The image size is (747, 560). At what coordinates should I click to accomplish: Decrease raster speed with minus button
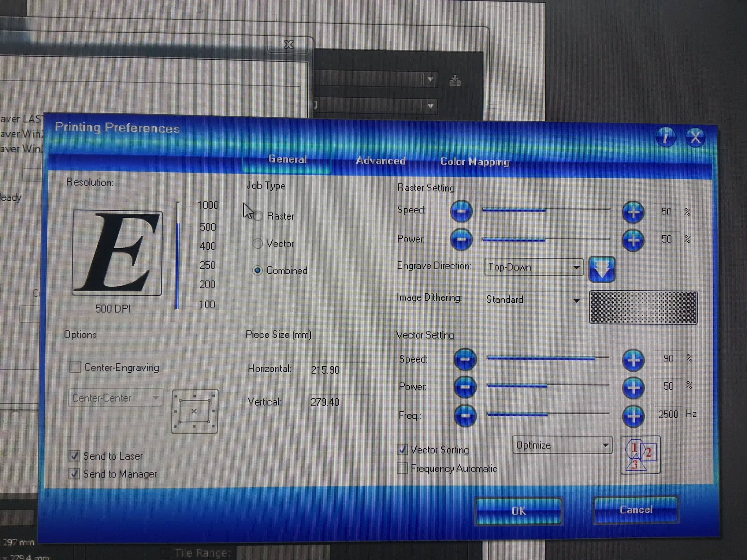tap(461, 211)
